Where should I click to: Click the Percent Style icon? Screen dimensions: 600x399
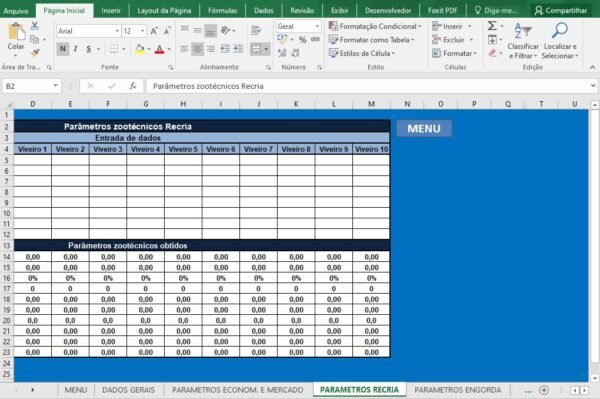coord(302,39)
